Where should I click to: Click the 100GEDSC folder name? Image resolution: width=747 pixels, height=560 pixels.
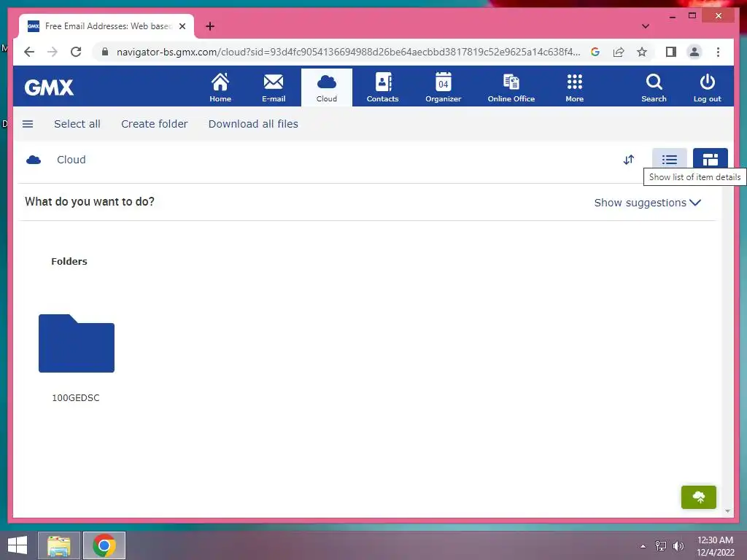coord(76,397)
